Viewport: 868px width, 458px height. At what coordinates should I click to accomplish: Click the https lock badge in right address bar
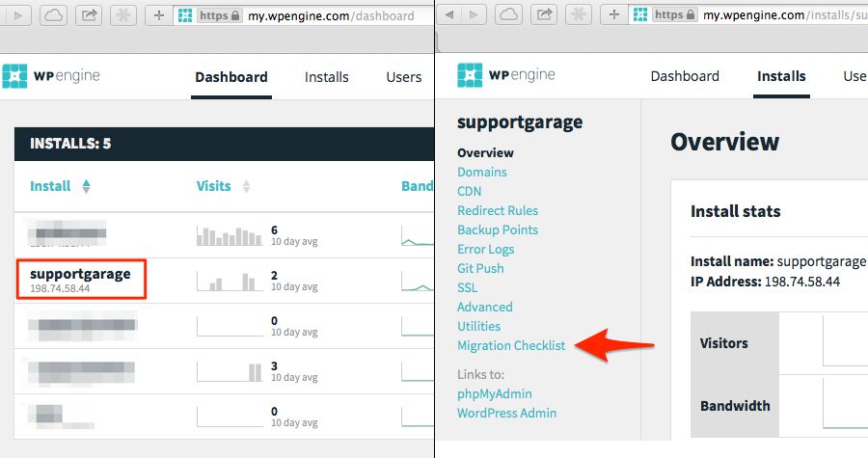675,14
